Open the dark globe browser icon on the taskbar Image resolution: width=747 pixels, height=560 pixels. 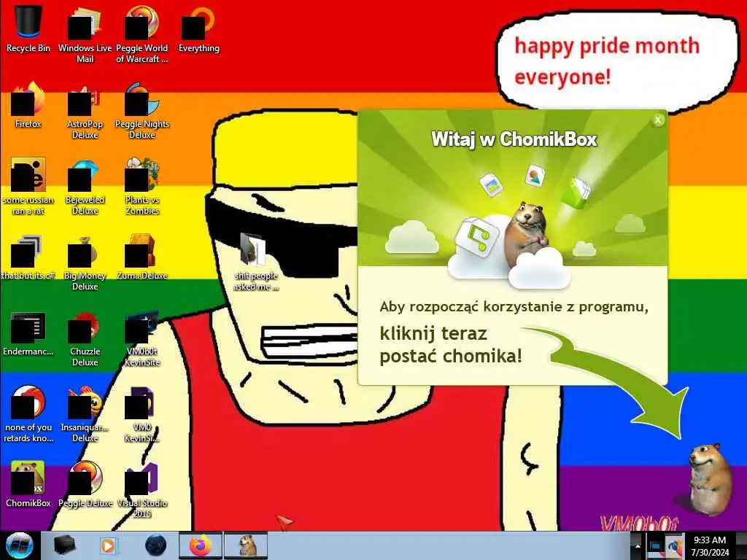(x=155, y=545)
